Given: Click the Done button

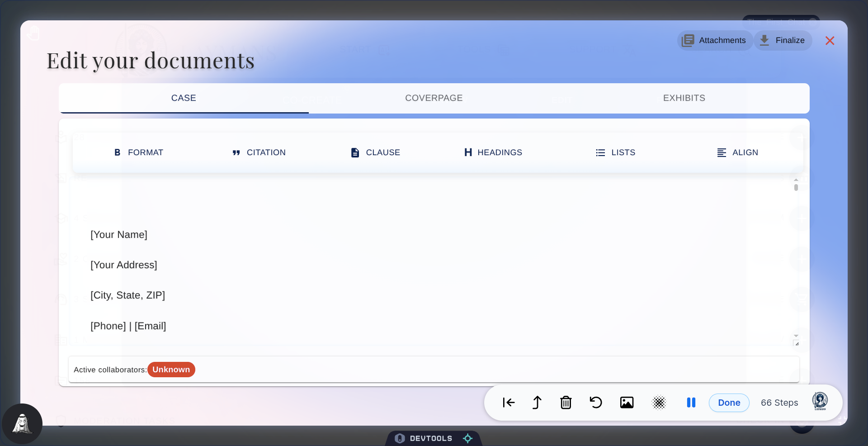Looking at the screenshot, I should click(729, 403).
